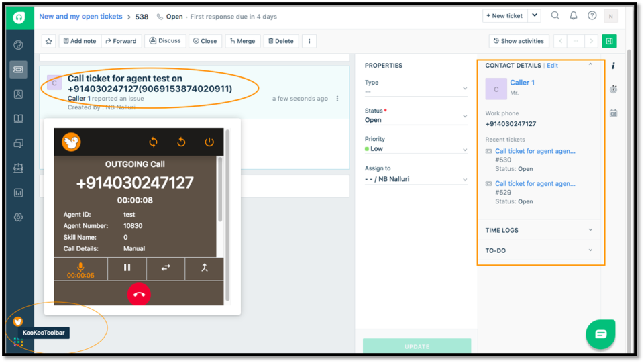Open the KooKoo Toolbar app icon

pos(17,321)
